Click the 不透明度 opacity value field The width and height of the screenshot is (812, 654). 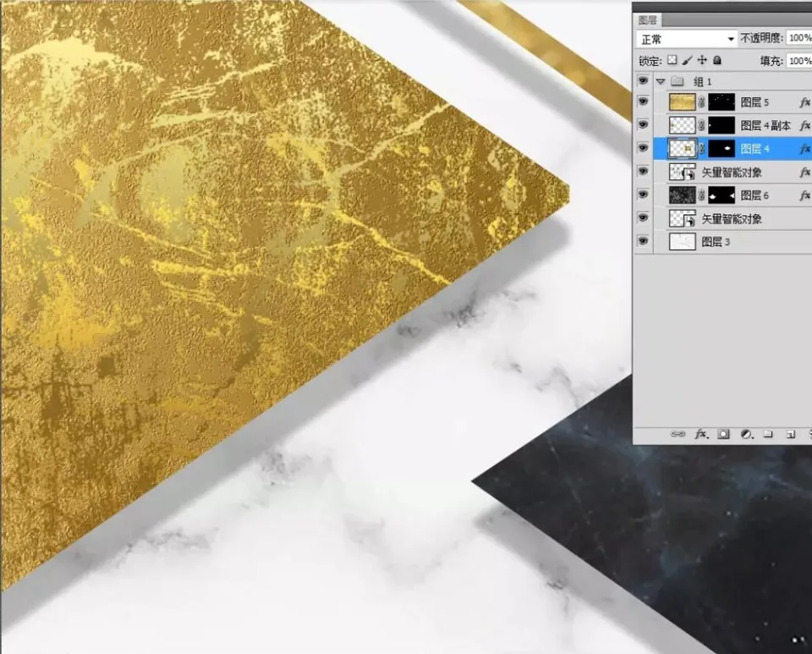[799, 38]
